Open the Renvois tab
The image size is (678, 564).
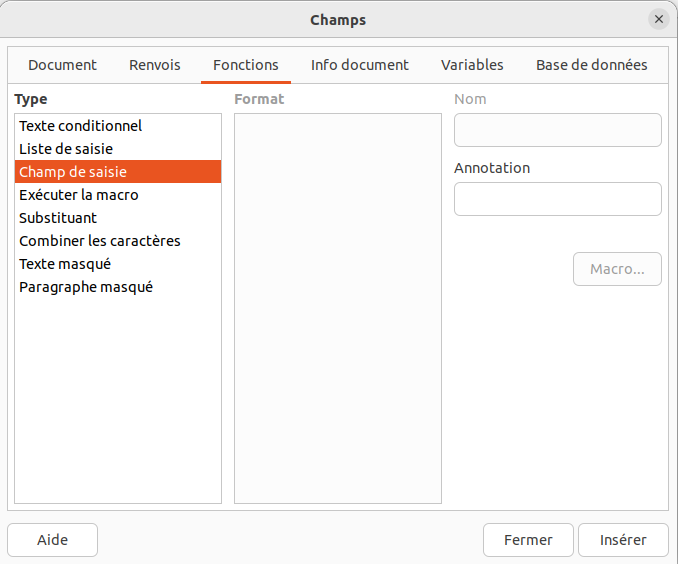(x=155, y=65)
